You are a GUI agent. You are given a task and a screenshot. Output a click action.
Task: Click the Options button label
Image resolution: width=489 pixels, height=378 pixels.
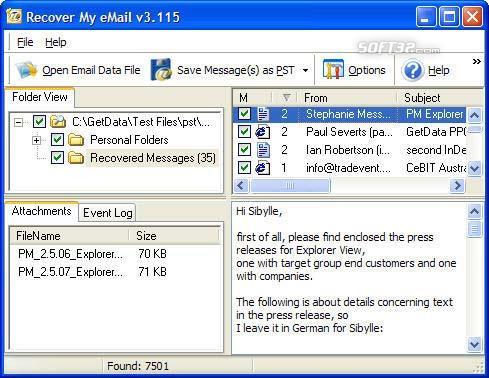[366, 70]
